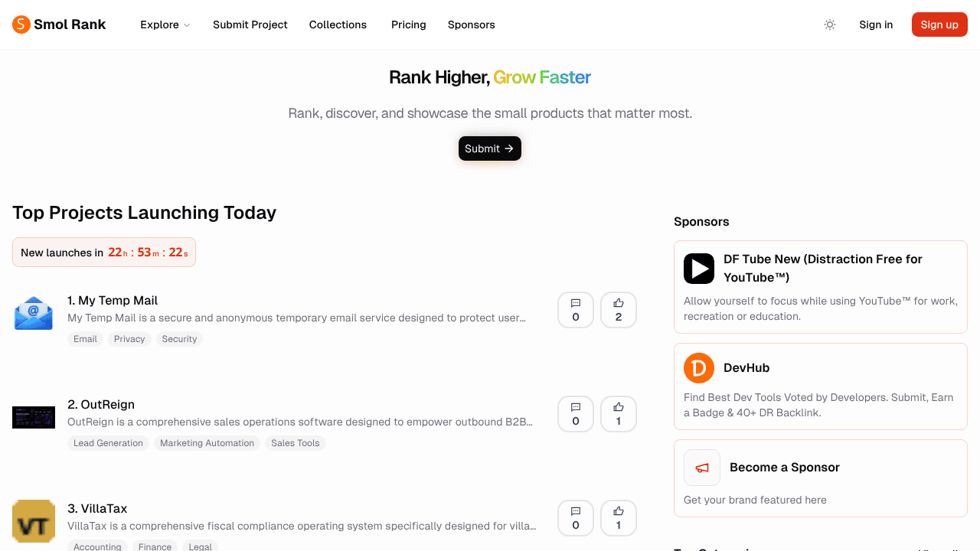Open the Submit Project page

point(250,24)
